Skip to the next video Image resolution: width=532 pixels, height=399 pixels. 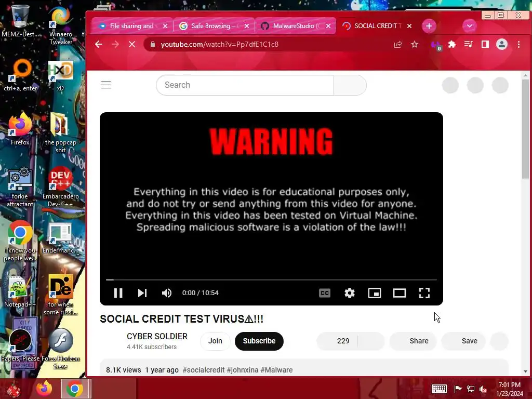(x=142, y=293)
